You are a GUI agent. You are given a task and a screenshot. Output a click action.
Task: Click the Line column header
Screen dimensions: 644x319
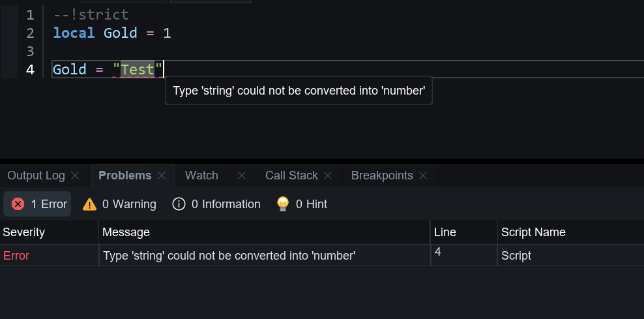(x=445, y=232)
